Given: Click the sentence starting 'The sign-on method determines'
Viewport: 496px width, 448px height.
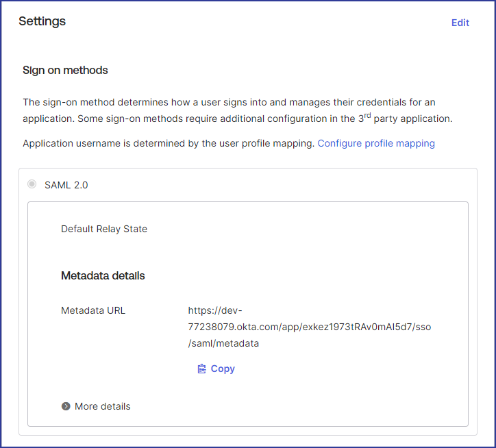Looking at the screenshot, I should pyautogui.click(x=229, y=102).
